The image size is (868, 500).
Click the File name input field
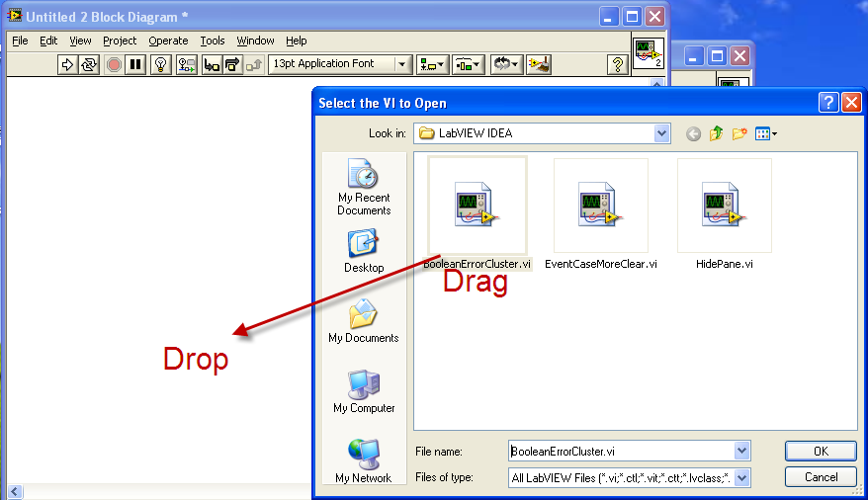(x=621, y=452)
